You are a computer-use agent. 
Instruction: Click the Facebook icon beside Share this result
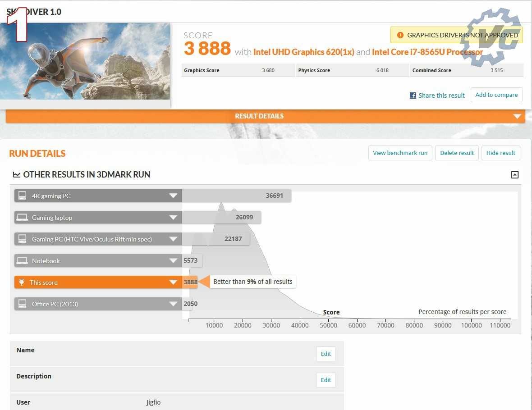point(413,96)
